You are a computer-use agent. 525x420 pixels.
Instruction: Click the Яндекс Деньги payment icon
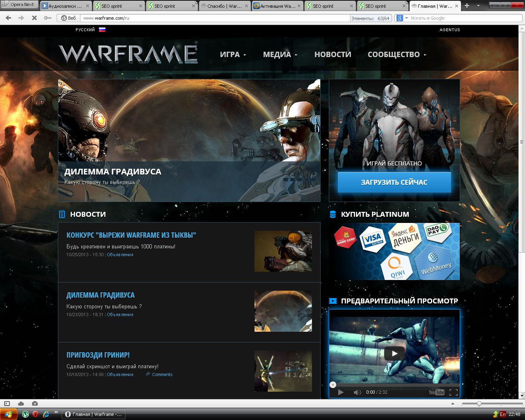click(x=406, y=237)
